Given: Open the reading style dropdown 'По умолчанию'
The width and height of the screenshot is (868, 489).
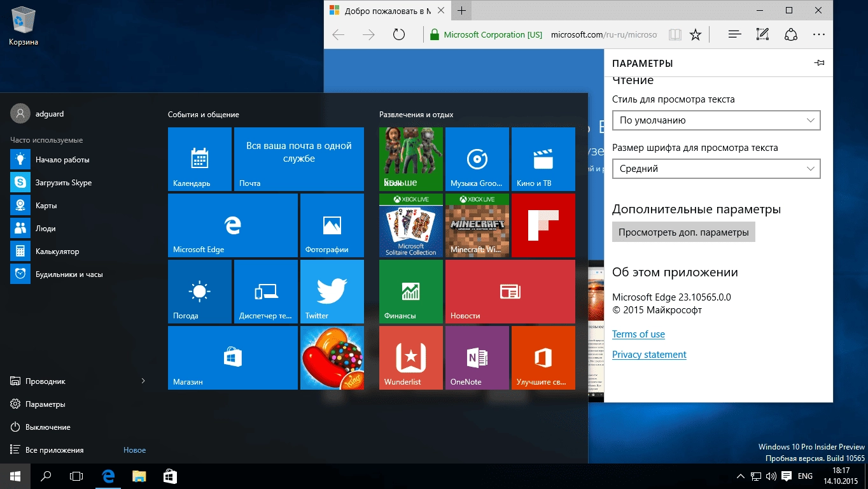Looking at the screenshot, I should pos(716,120).
